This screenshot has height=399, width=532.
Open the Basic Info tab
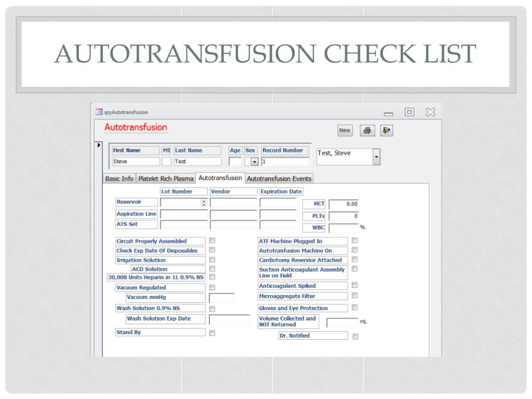(x=119, y=179)
